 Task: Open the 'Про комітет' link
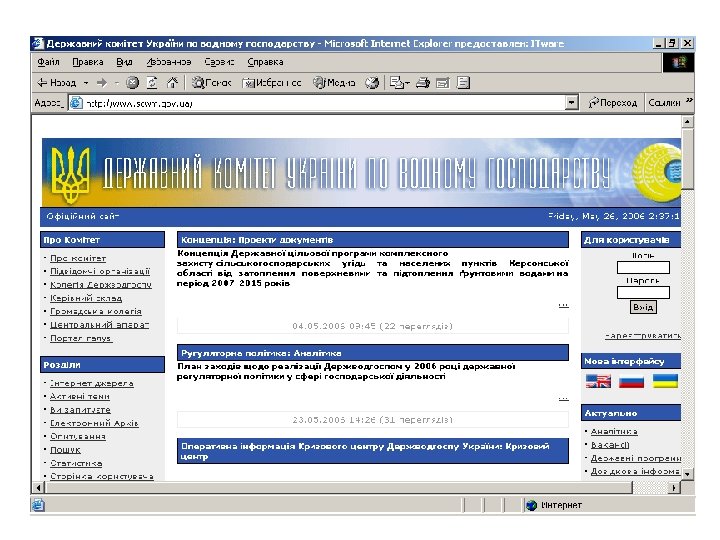point(78,259)
